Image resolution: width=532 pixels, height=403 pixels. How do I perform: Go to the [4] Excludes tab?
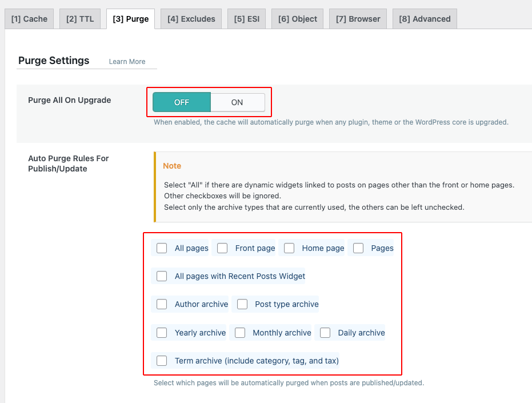pos(191,19)
